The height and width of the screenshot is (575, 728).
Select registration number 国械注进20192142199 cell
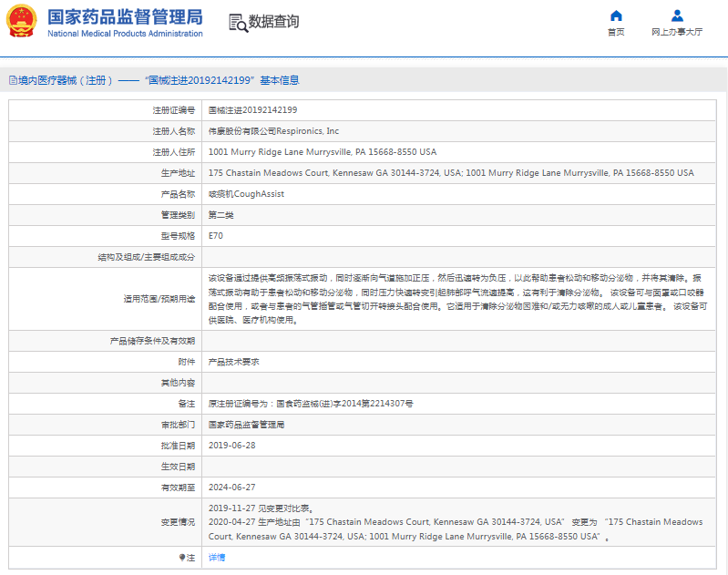pos(252,110)
